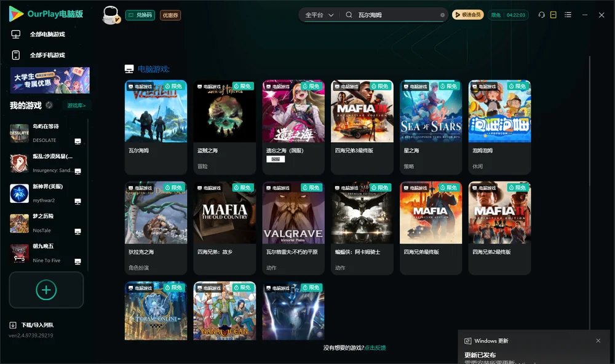Viewport: 615px width, 364px height.
Task: Click the PC icon beside Nine To Five
Action: (77, 262)
